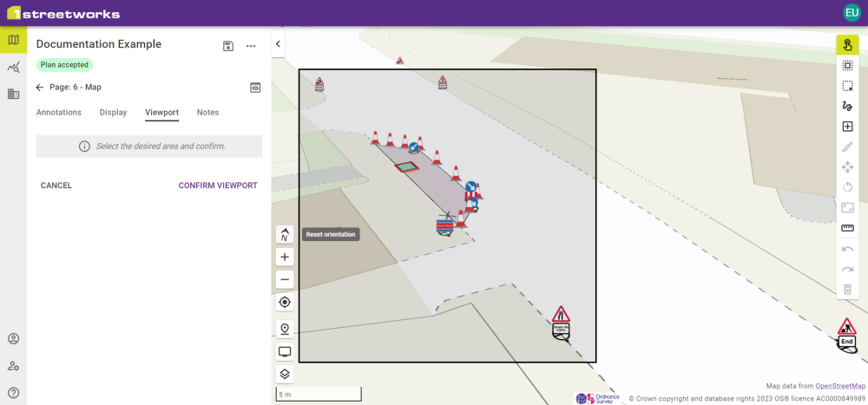
Task: Zoom in on the map
Action: click(x=285, y=258)
